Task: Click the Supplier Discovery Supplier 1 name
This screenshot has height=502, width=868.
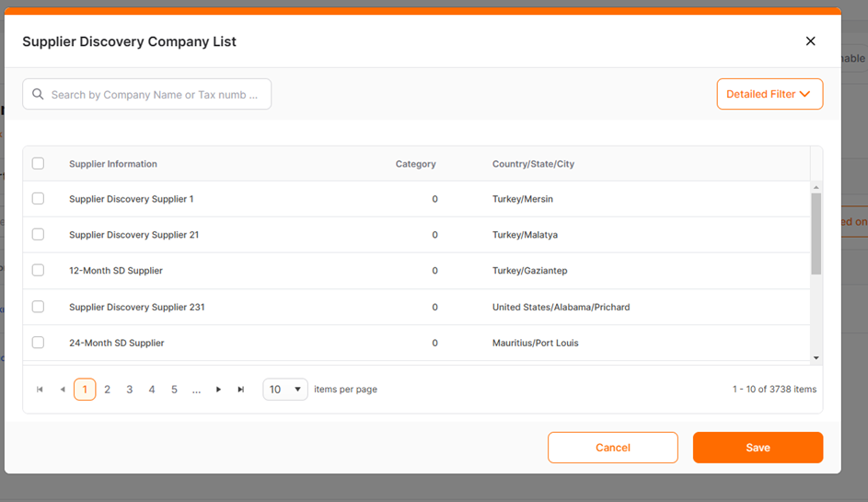Action: click(x=132, y=199)
